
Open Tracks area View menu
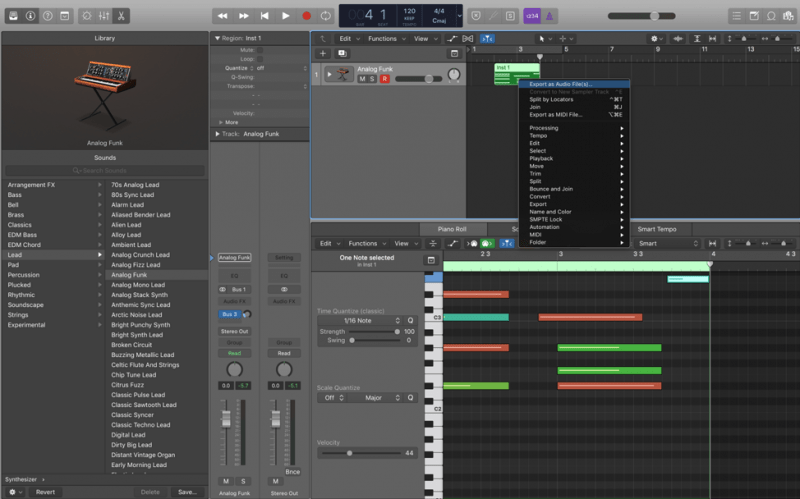click(424, 39)
